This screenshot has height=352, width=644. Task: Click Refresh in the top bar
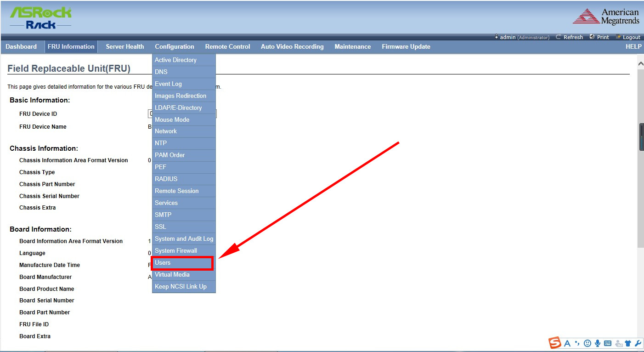570,37
